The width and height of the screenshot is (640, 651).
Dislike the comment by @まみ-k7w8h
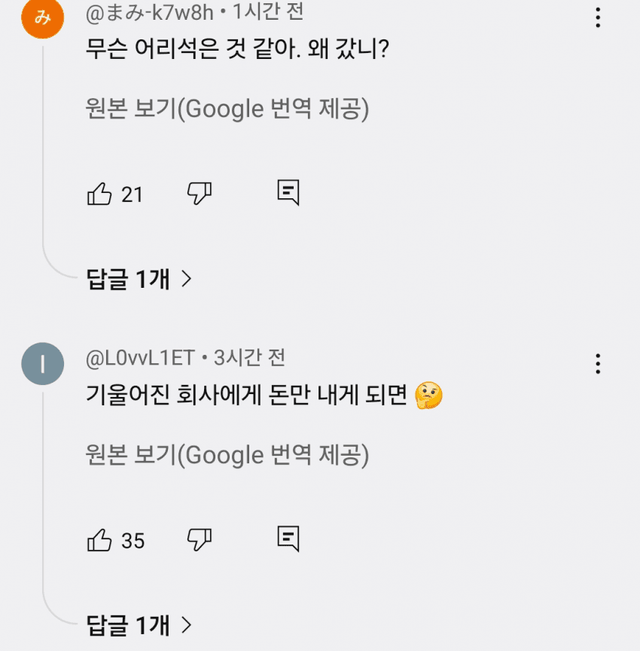200,194
